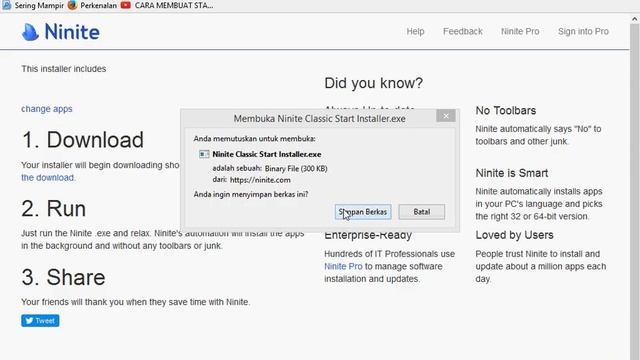This screenshot has width=640, height=360.
Task: Open the Sering Mampir bookmark
Action: (x=33, y=5)
